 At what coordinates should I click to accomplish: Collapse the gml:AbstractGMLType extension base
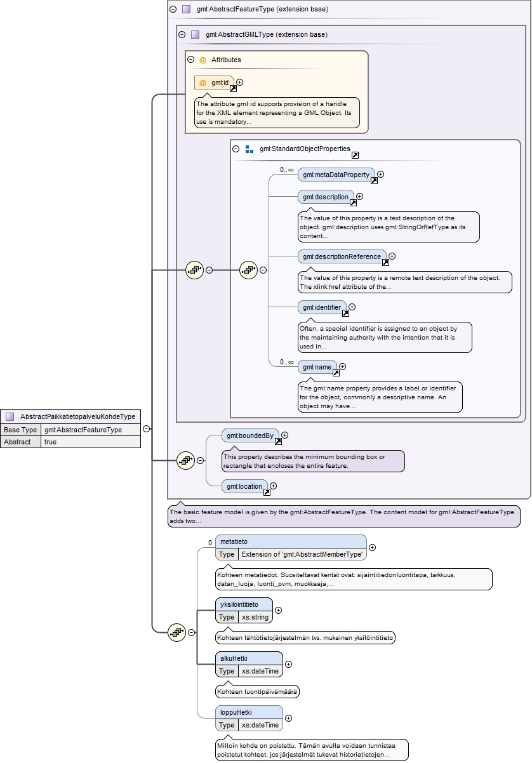[182, 34]
